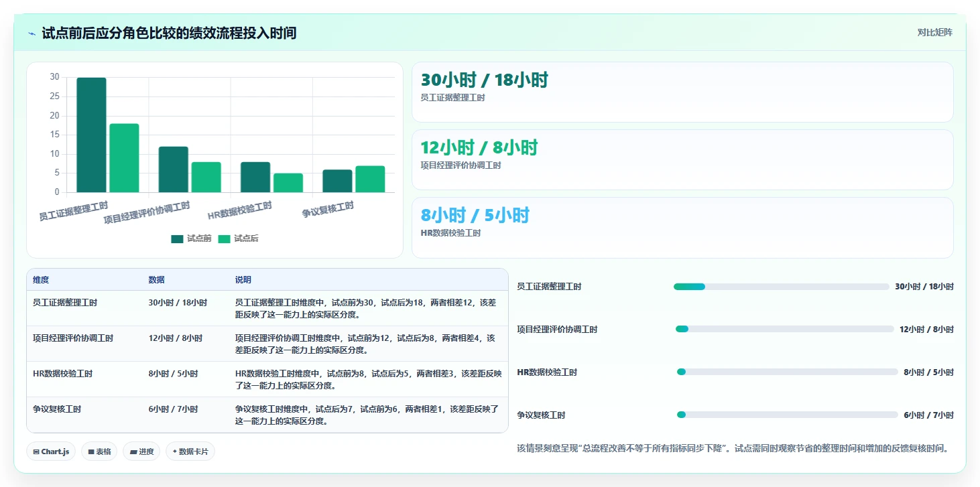Click the 试点后 bar for 项目经理评价协调工时

(206, 178)
